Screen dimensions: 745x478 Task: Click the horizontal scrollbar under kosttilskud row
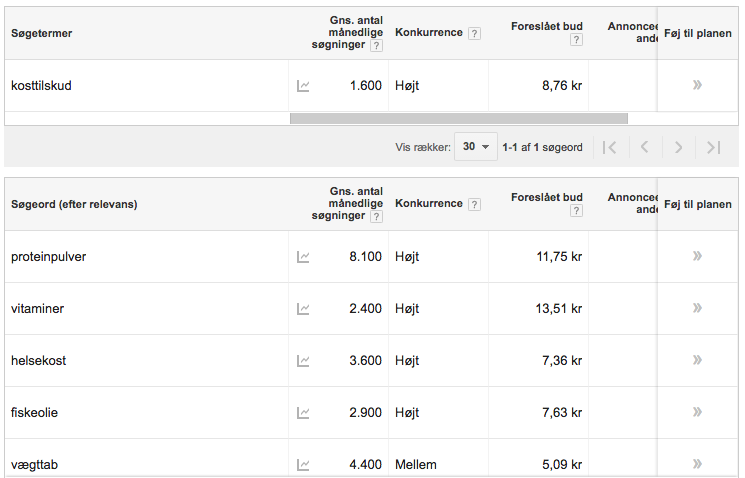point(458,118)
